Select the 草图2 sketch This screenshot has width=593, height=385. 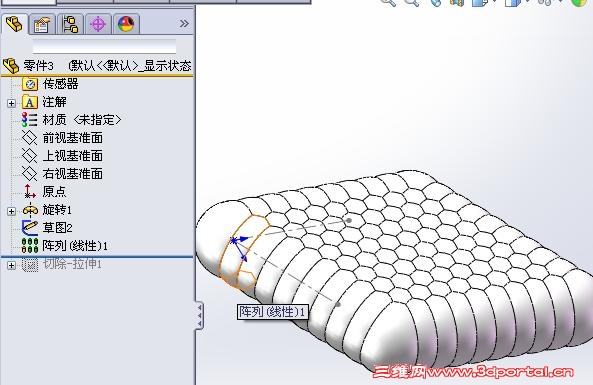click(x=47, y=228)
